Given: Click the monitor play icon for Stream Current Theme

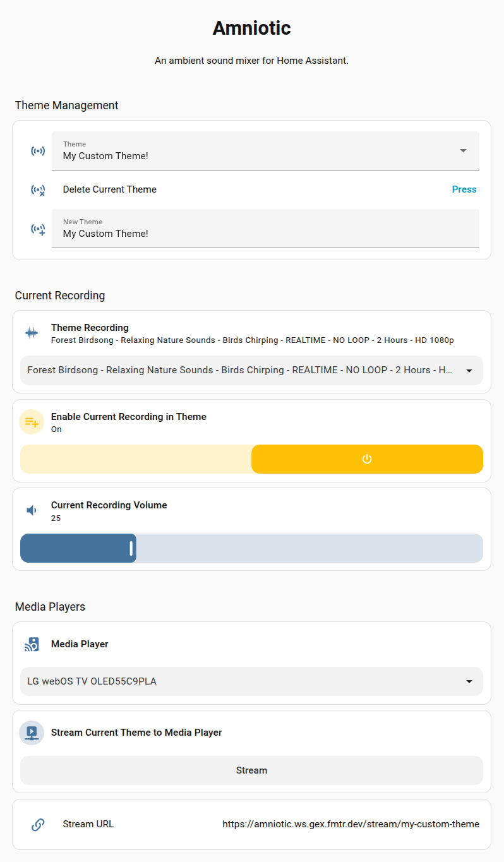Looking at the screenshot, I should pyautogui.click(x=32, y=733).
